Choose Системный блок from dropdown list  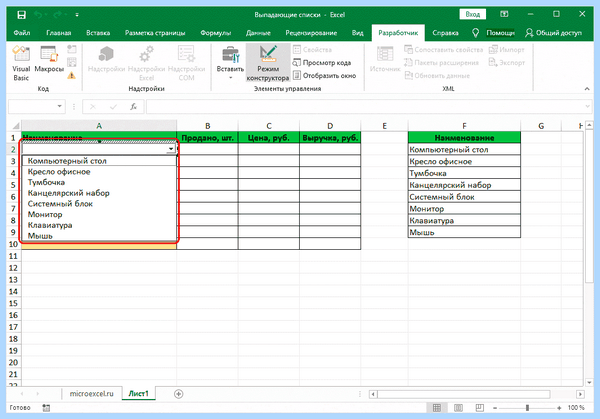99,204
